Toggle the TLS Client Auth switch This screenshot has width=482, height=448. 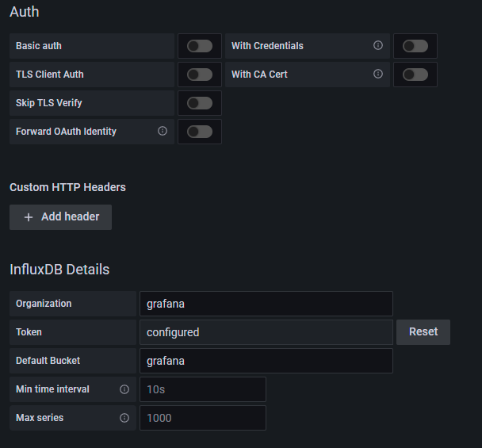[200, 75]
